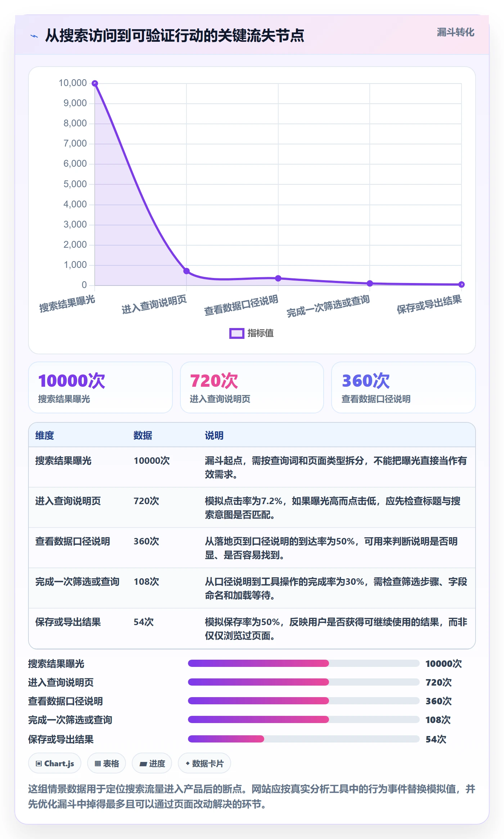Click the chart point for 查看数据口径说明
The image size is (504, 839).
tap(278, 278)
